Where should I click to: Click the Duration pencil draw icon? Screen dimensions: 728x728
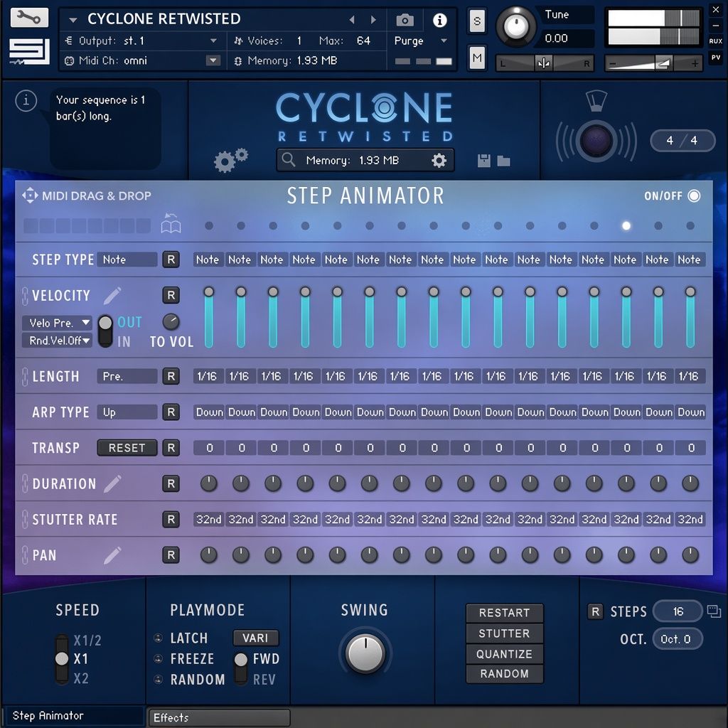point(112,483)
